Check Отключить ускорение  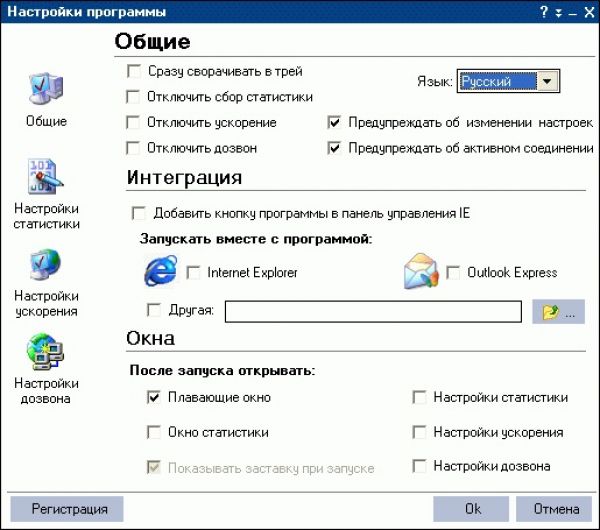[x=133, y=122]
